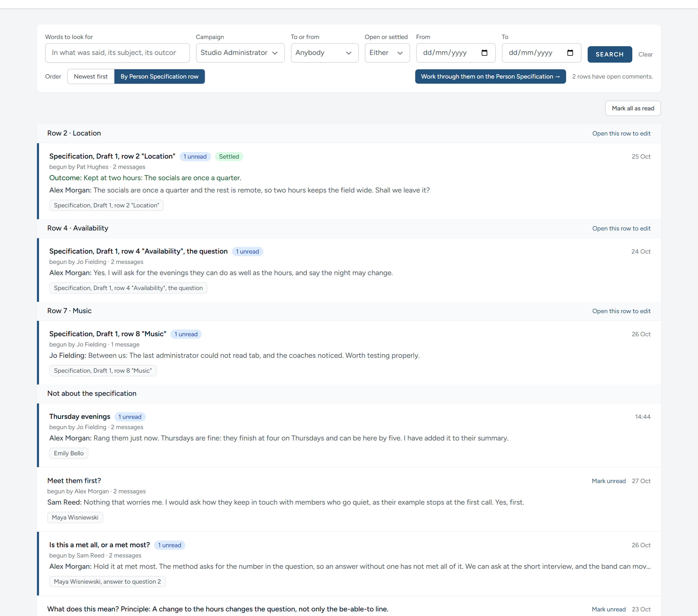698x616 pixels.
Task: Open the To date calendar picker icon
Action: pyautogui.click(x=570, y=53)
